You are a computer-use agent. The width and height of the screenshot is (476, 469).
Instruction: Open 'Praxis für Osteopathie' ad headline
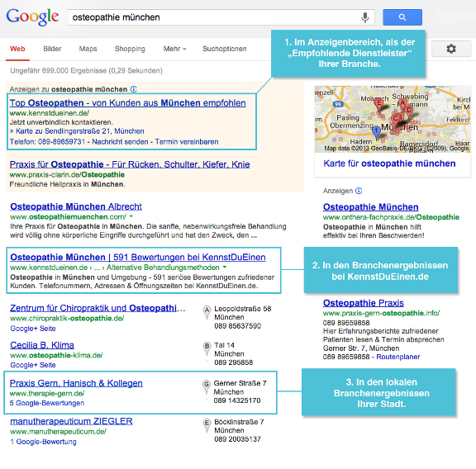click(x=130, y=164)
